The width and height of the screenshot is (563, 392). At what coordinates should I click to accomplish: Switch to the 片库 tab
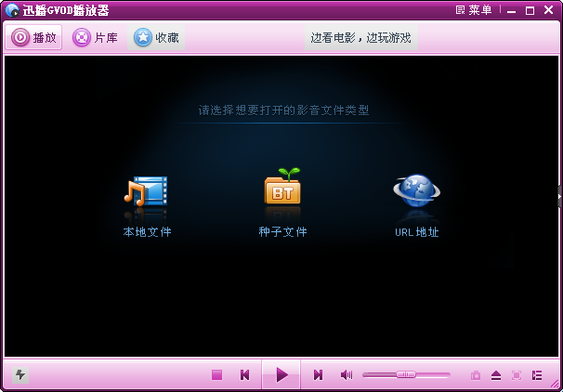click(x=95, y=37)
